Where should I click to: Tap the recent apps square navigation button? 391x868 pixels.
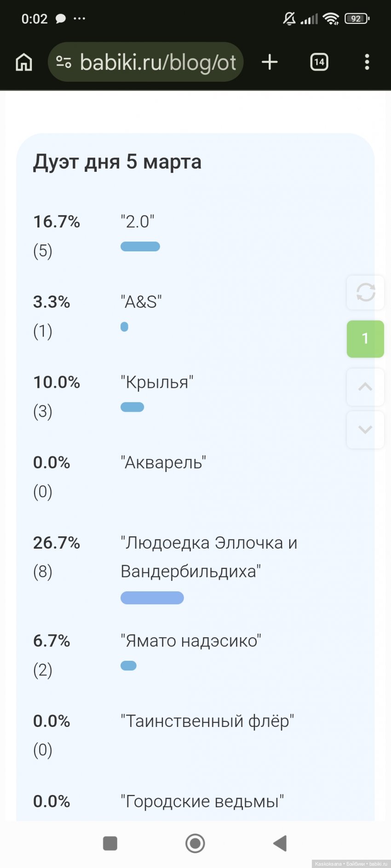[x=109, y=844]
